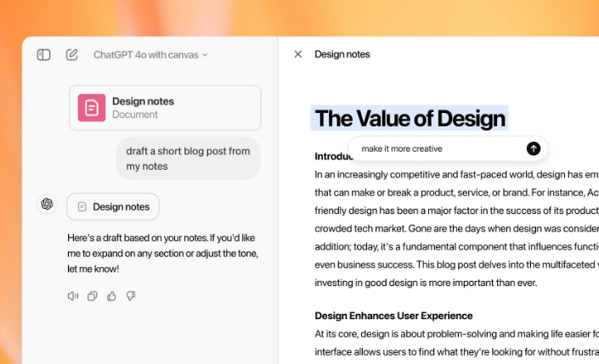
Task: Click the pink document file icon
Action: pyautogui.click(x=92, y=108)
